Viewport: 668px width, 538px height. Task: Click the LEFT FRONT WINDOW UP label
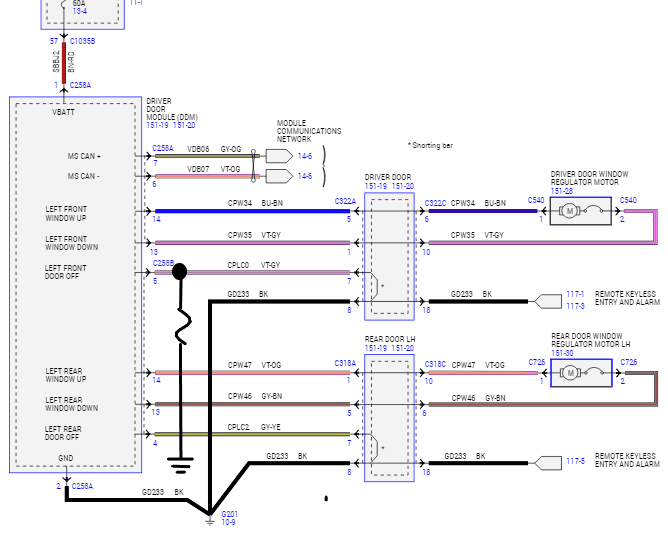tap(66, 213)
